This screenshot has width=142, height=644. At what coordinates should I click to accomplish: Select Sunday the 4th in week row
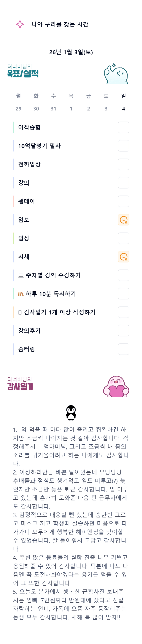(x=123, y=108)
